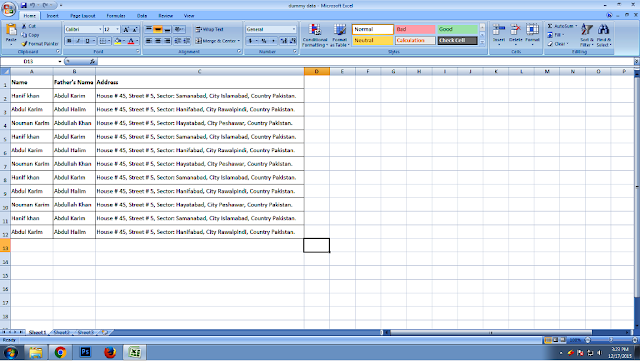Open Sort & Filter
640x361 pixels.
[x=587, y=35]
